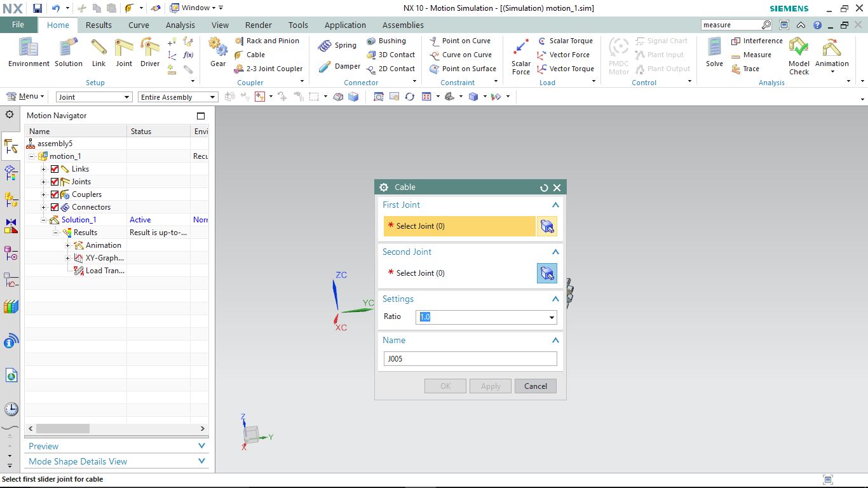This screenshot has height=488, width=868.
Task: Select the Link tool
Action: pos(98,52)
